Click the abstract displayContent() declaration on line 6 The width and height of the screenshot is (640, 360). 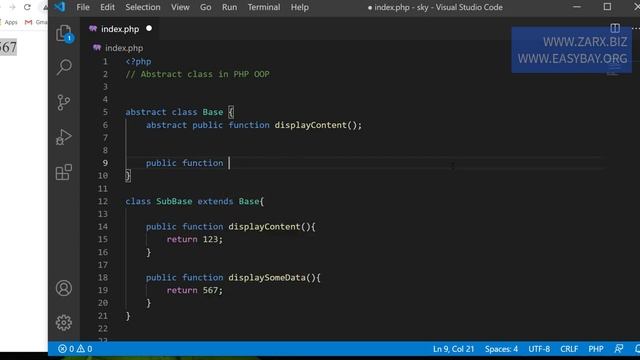click(254, 125)
